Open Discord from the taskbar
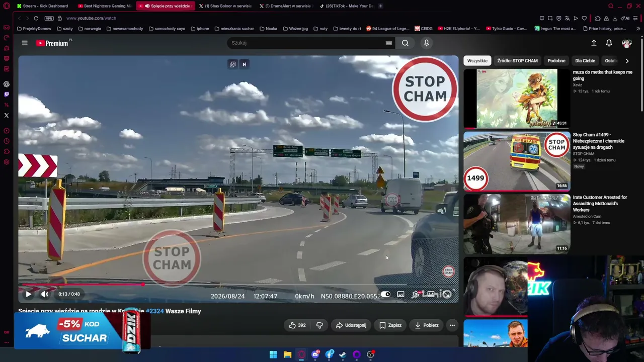This screenshot has width=644, height=362. click(x=315, y=354)
